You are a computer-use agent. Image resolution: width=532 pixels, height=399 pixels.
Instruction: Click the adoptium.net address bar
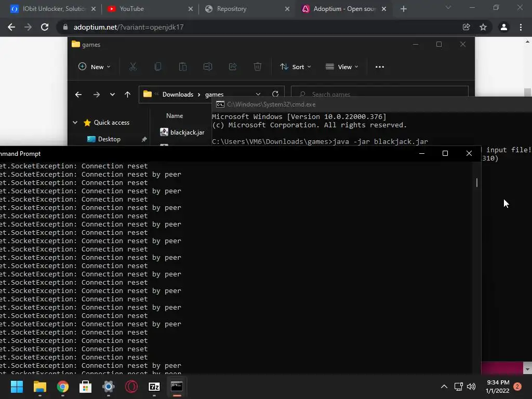click(x=258, y=27)
